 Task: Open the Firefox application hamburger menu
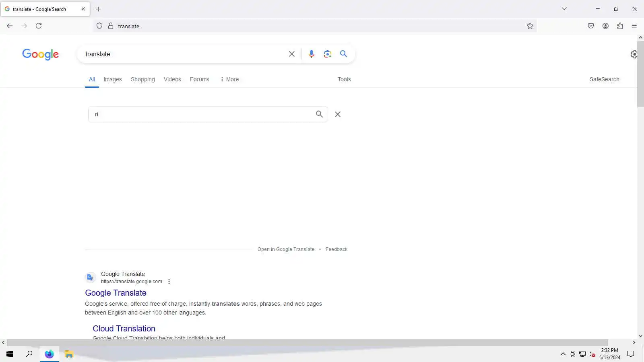[634, 26]
